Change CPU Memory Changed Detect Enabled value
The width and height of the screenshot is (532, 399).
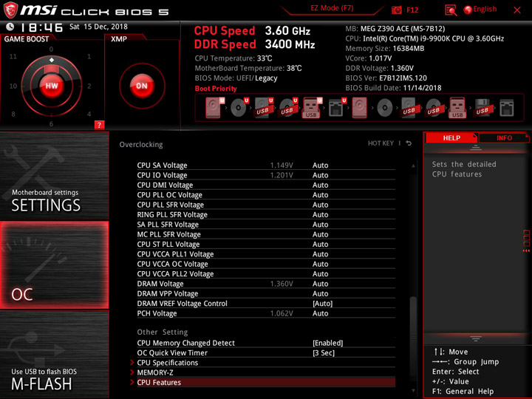pos(327,343)
